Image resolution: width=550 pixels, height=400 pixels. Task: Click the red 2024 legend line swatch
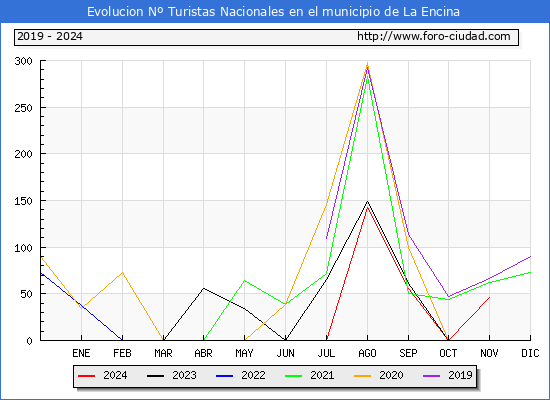coord(86,376)
